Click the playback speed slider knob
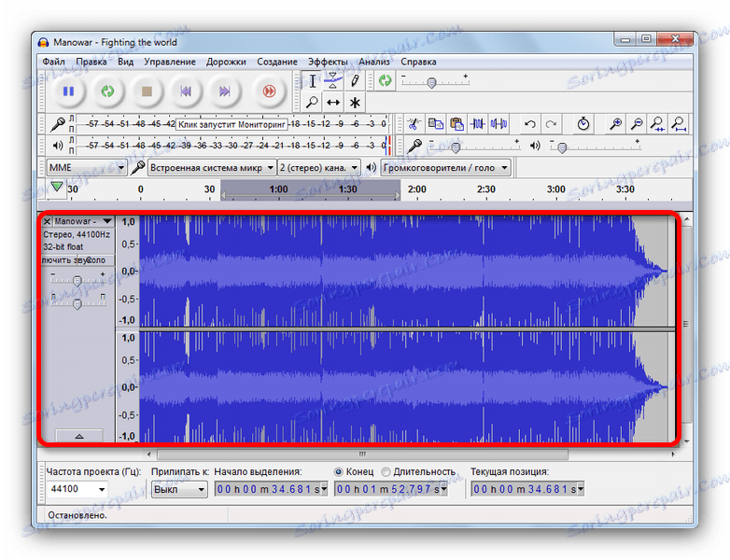This screenshot has width=730, height=560. (x=431, y=83)
